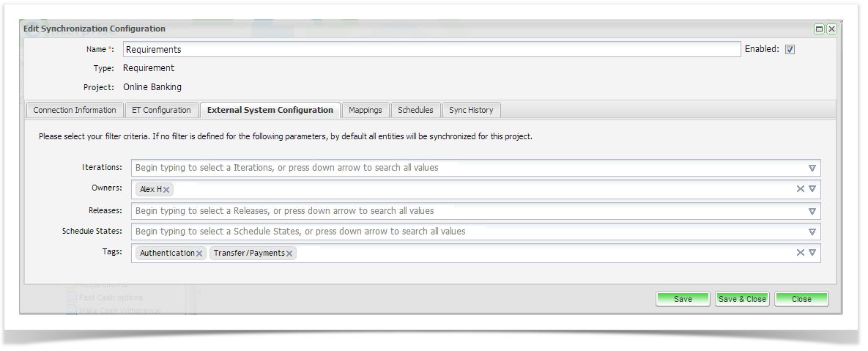
Task: Expand the Iterations dropdown list
Action: pyautogui.click(x=812, y=168)
